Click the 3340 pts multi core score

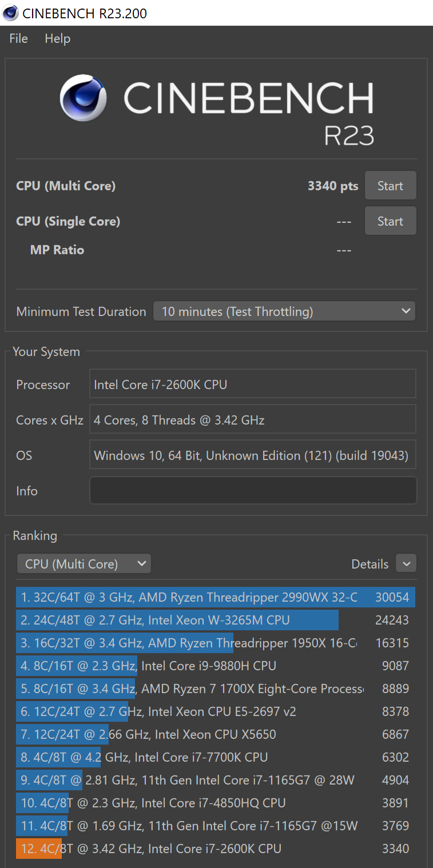coord(333,186)
